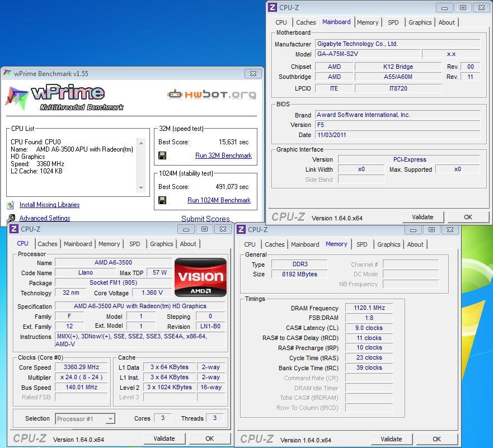Click the Core Speed value 3360.29 MHz
This screenshot has height=448, width=493.
(x=82, y=367)
